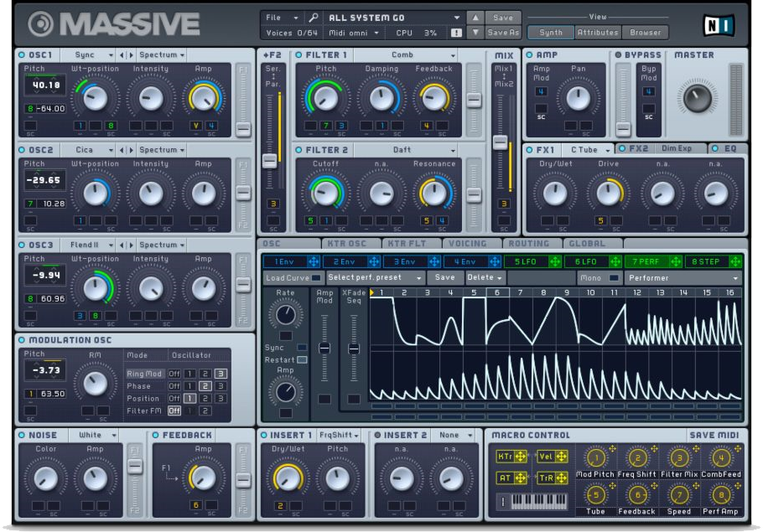Open the Filter 1 type dropdown showing Comb

[406, 55]
